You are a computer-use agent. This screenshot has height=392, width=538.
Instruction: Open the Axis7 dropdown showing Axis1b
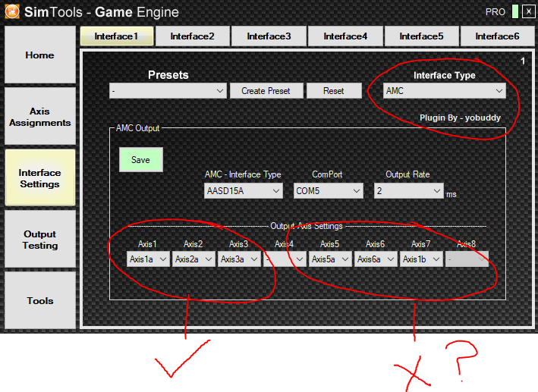click(421, 259)
